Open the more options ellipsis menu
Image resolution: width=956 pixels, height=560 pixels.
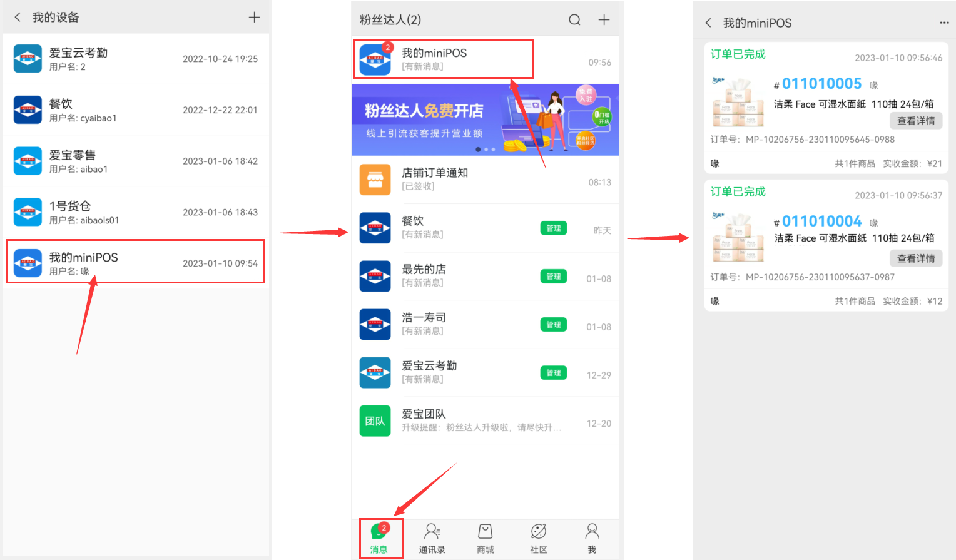[944, 23]
